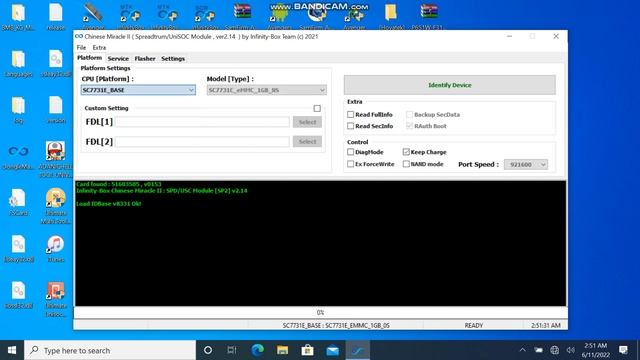The width and height of the screenshot is (640, 360).
Task: Click the 2:51:31 AM status bar time
Action: click(546, 325)
